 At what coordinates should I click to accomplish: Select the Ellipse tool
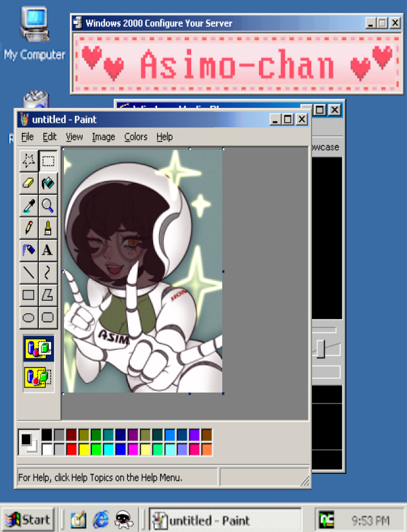coord(28,318)
